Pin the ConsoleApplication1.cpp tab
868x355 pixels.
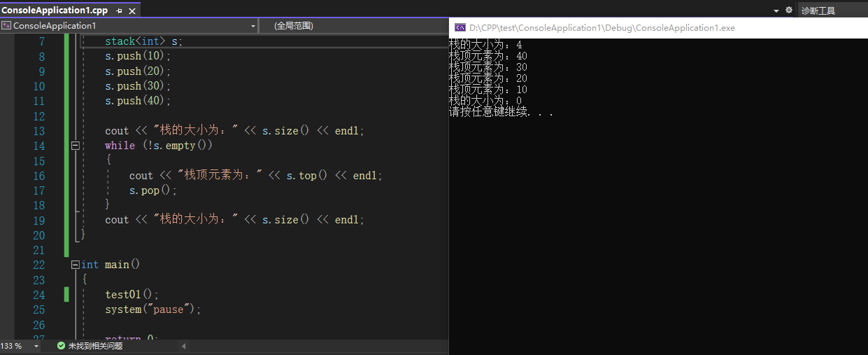[120, 11]
